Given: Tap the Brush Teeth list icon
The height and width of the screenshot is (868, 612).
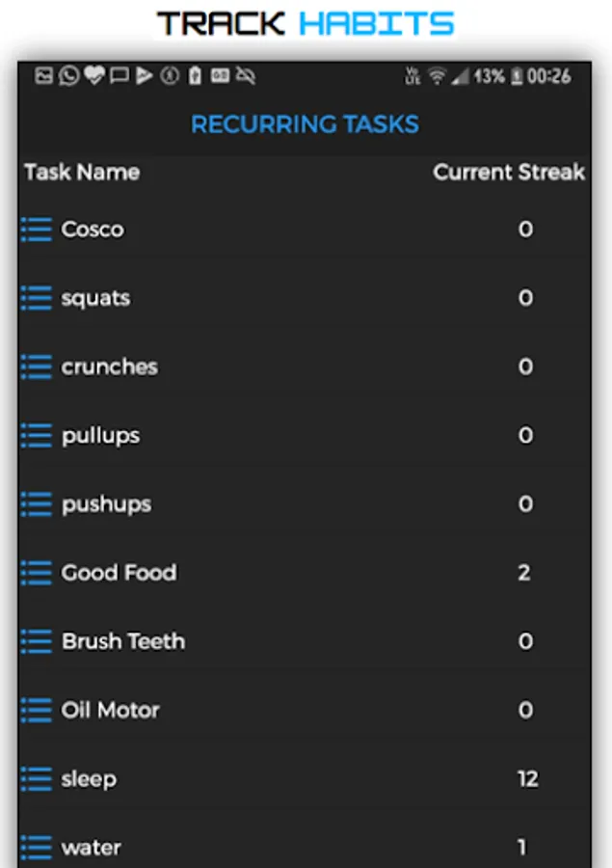Looking at the screenshot, I should 37,641.
